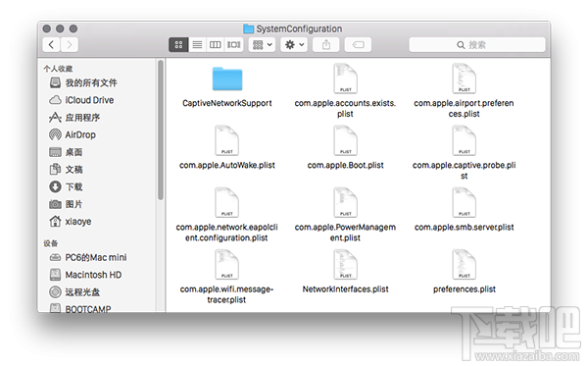Select com.apple.airport.preferences.plist file icon
The height and width of the screenshot is (366, 588).
tap(465, 78)
